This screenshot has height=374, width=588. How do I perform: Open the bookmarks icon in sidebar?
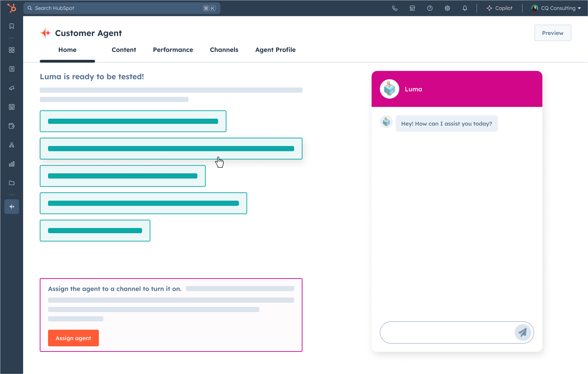coord(12,26)
